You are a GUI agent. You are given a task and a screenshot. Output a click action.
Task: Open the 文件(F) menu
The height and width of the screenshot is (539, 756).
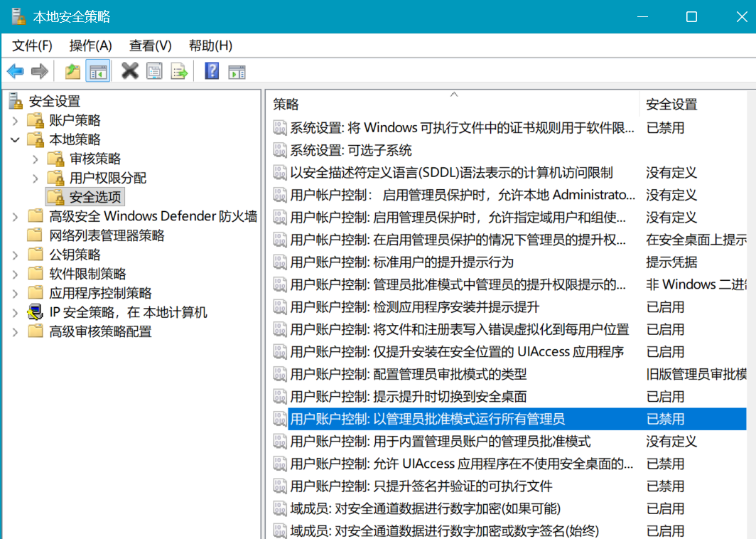32,46
